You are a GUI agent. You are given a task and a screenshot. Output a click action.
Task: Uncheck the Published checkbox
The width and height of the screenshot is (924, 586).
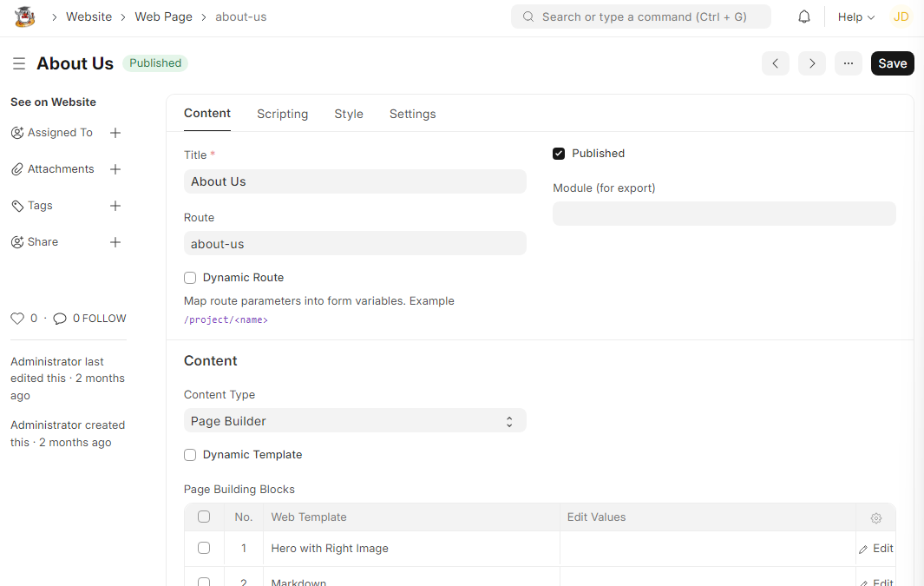[559, 154]
